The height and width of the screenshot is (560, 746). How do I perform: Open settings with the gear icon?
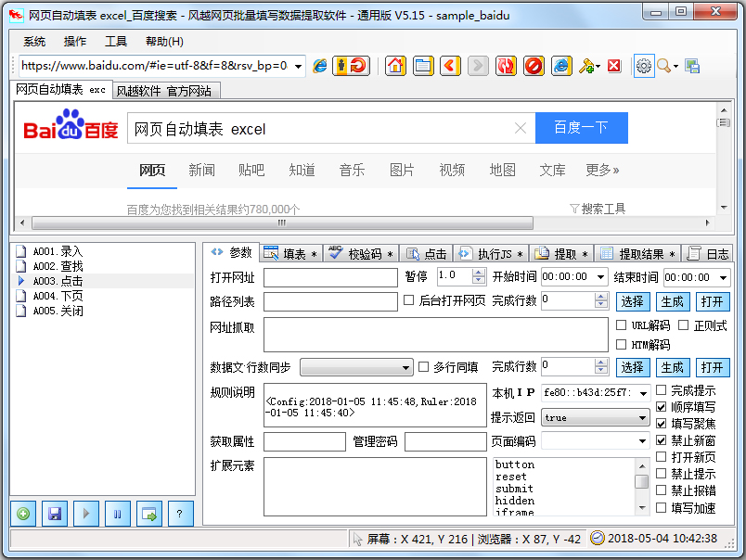click(644, 66)
